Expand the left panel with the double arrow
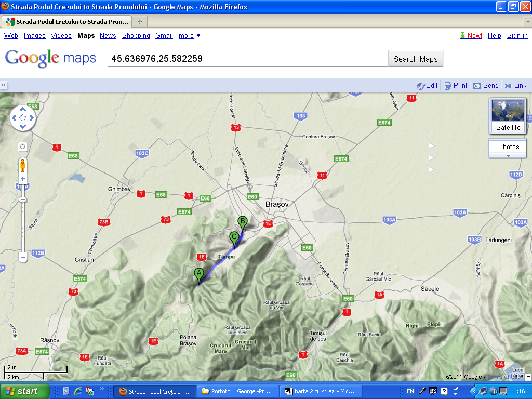Viewport: 532px width, 399px height. (x=4, y=85)
